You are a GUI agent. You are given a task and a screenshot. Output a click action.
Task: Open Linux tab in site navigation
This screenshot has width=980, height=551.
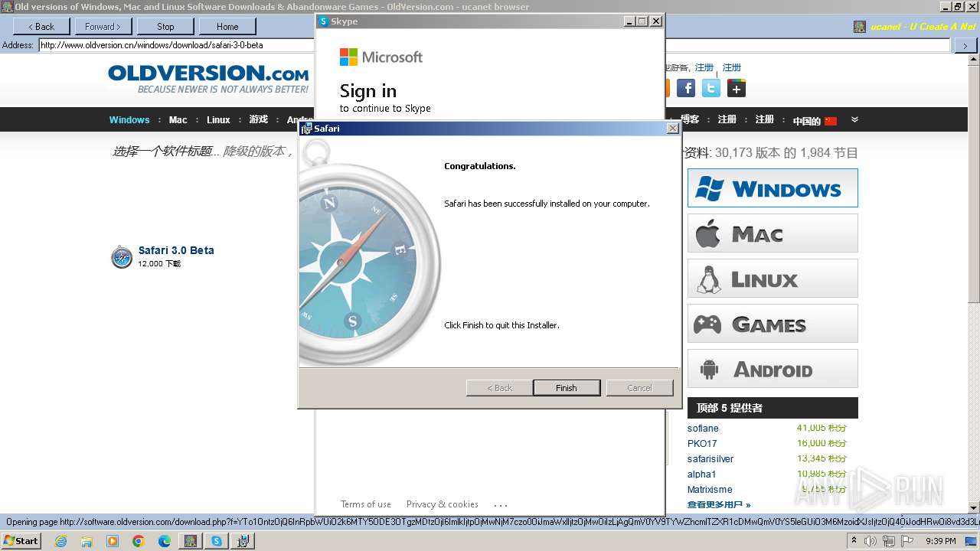218,120
